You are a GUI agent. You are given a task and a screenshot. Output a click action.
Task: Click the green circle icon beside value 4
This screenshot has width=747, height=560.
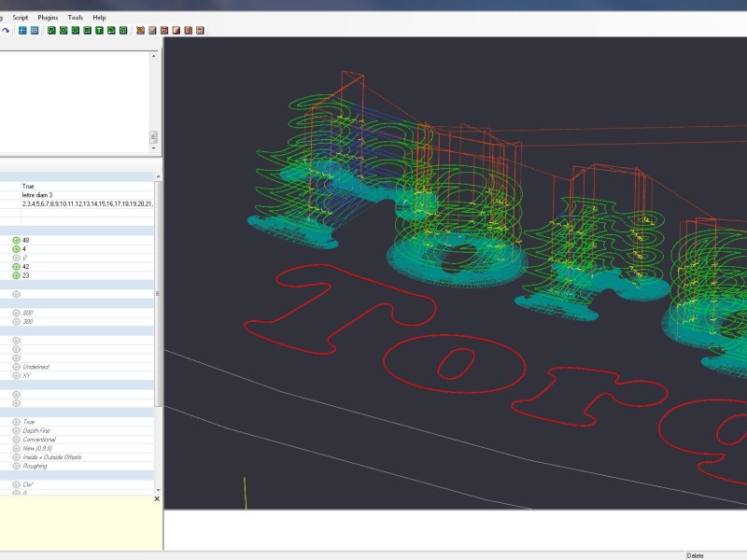(16, 249)
